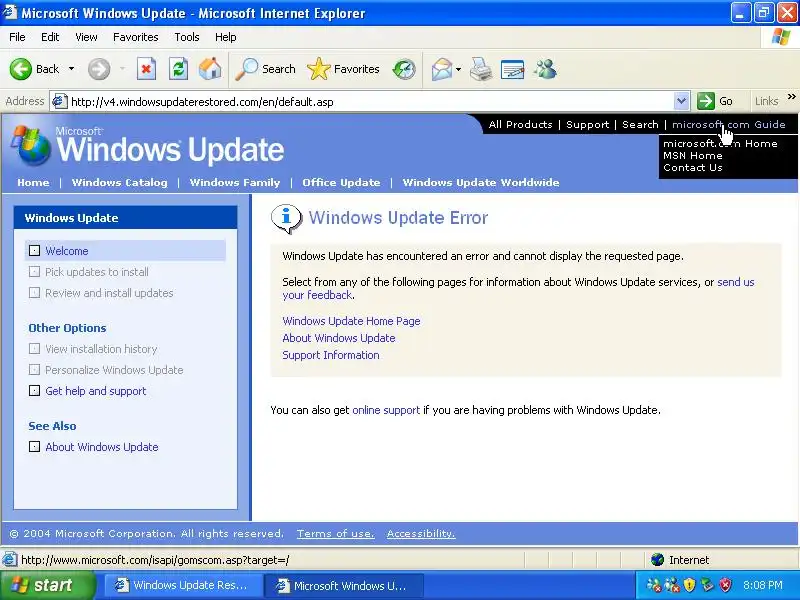
Task: Open the Search magnifier toolbar button
Action: click(265, 69)
